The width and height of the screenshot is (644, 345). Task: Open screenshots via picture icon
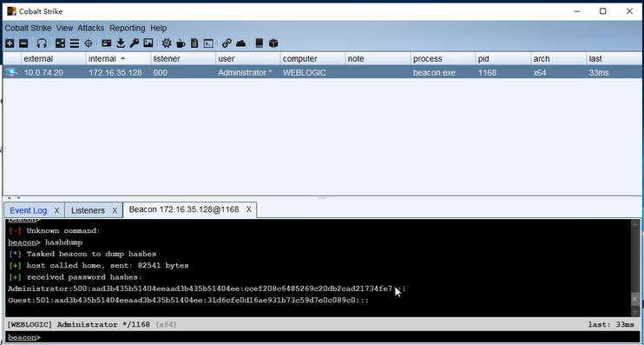tap(148, 43)
